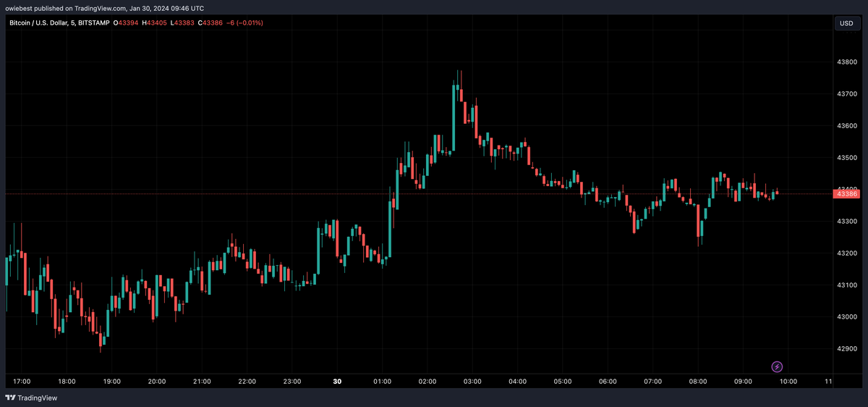Click the 06:00 time axis label
The height and width of the screenshot is (407, 868).
(608, 381)
